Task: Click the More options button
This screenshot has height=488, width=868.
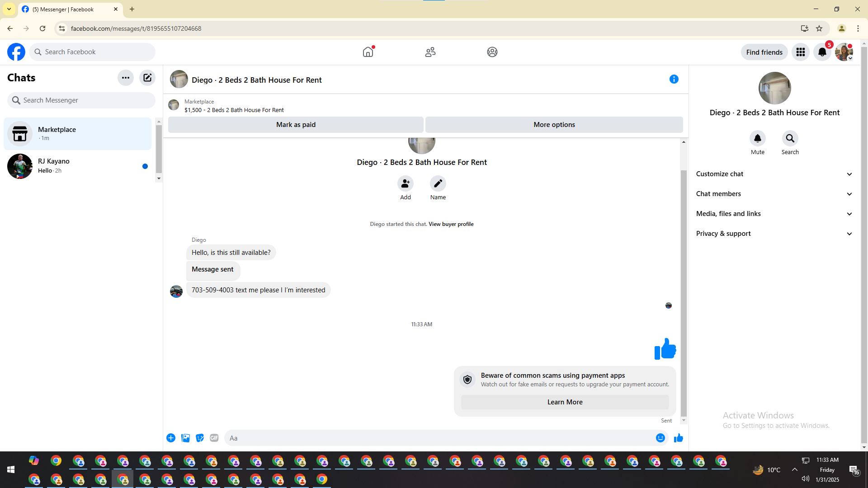Action: pyautogui.click(x=554, y=125)
